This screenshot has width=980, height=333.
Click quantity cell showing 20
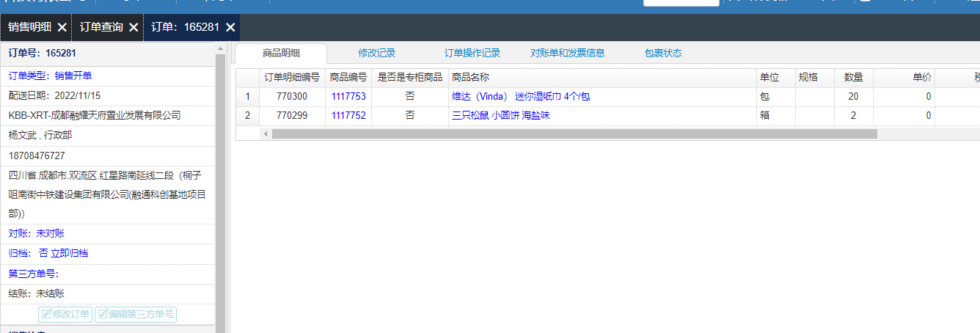tap(853, 96)
